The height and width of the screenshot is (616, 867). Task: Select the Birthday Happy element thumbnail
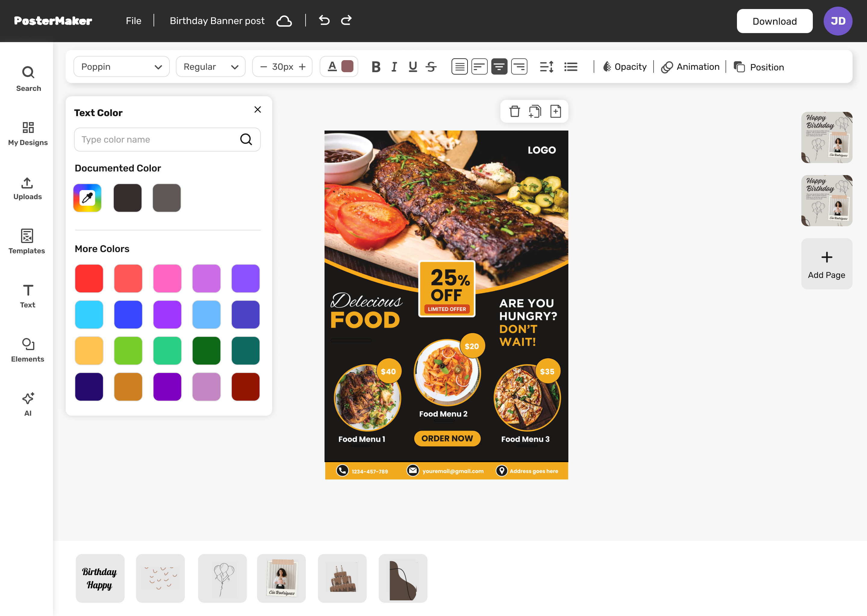click(100, 578)
